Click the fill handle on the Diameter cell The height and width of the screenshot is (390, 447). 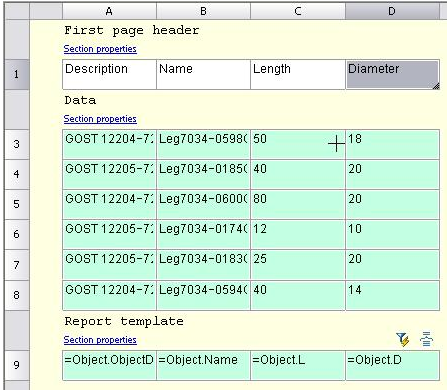[x=436, y=86]
